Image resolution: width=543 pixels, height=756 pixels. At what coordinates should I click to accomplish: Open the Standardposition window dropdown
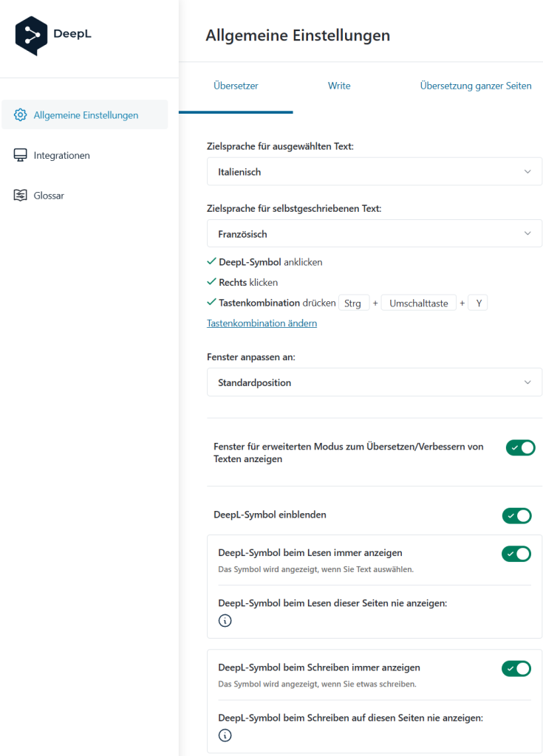coord(375,382)
